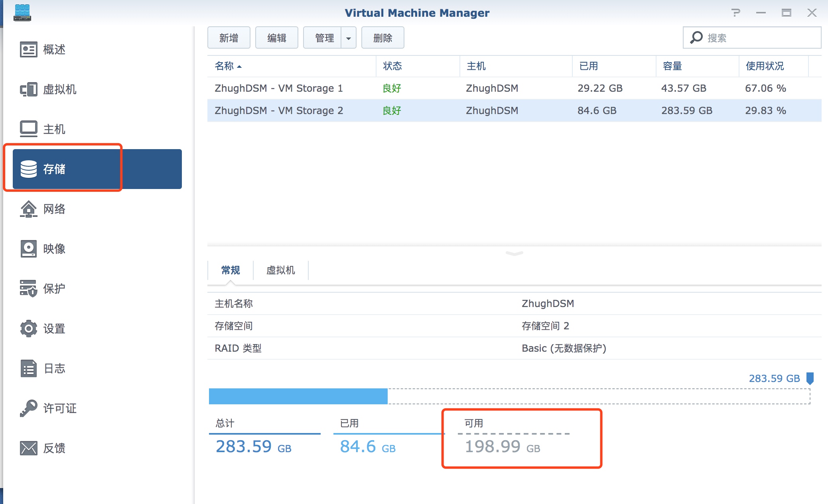Switch to the 常规 tab
This screenshot has width=828, height=504.
(x=231, y=270)
